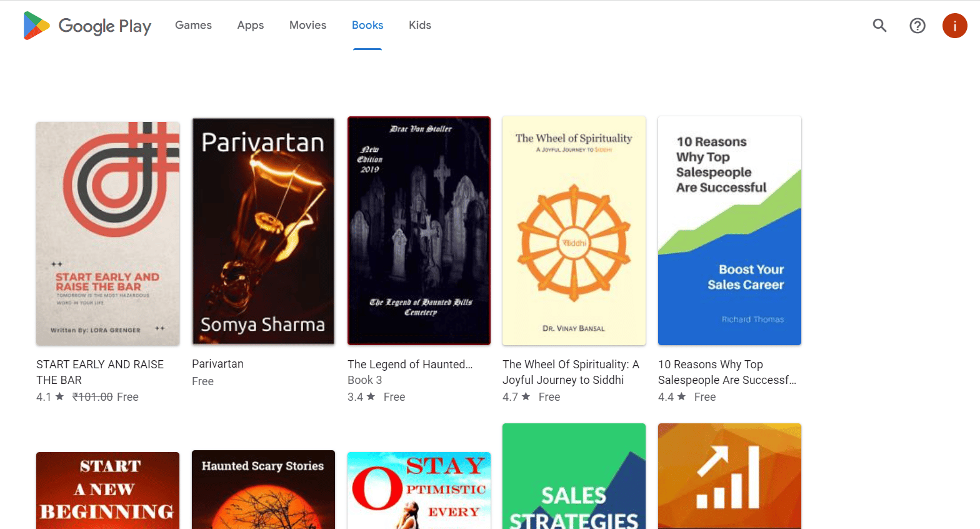This screenshot has width=980, height=529.
Task: Open Start A New Beginning cover
Action: click(107, 490)
